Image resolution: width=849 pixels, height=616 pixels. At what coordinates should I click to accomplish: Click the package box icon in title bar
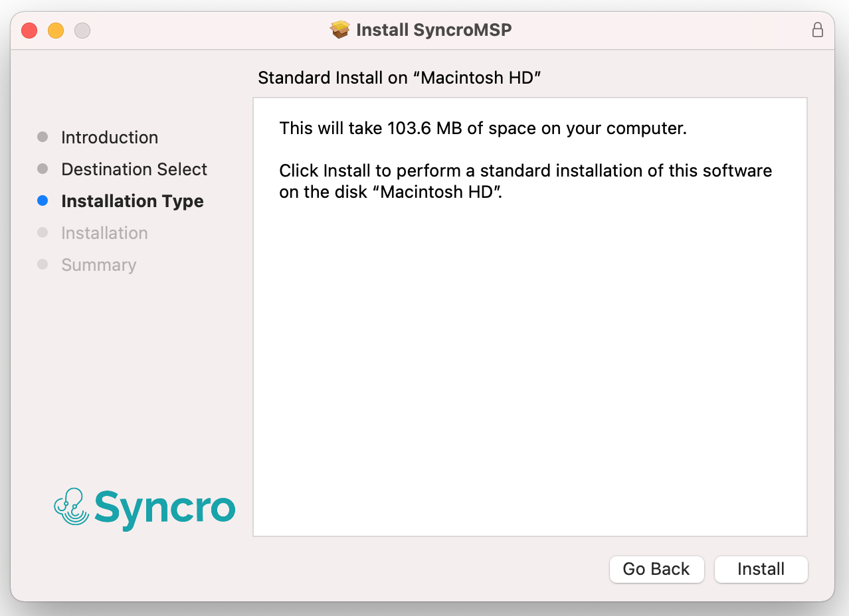[x=340, y=30]
